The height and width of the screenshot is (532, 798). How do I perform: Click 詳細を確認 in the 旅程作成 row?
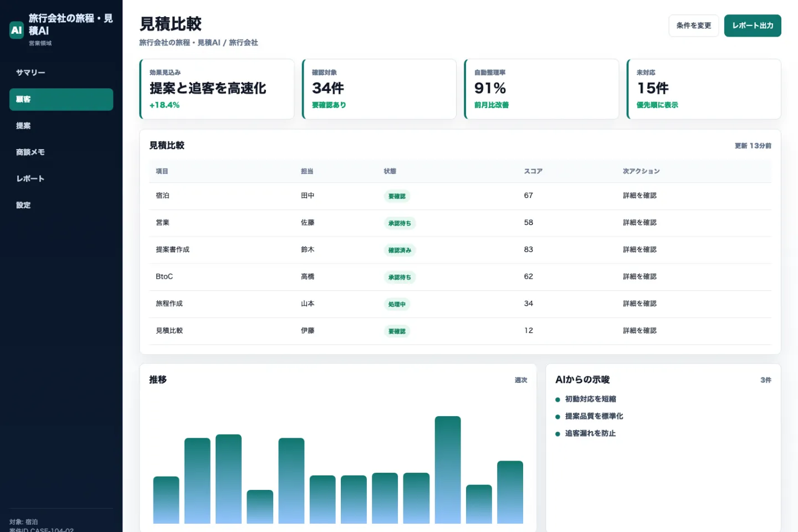click(x=640, y=304)
